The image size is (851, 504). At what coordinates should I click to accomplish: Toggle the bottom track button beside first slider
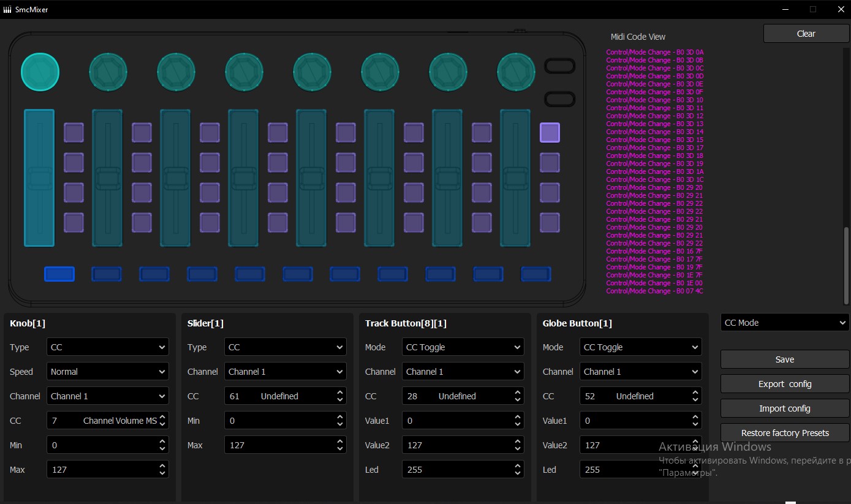[74, 222]
